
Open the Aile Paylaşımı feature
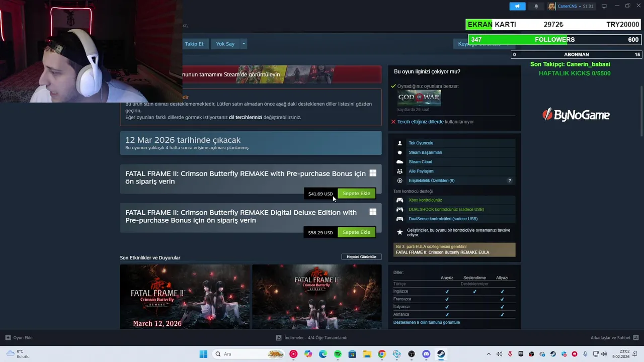point(454,171)
